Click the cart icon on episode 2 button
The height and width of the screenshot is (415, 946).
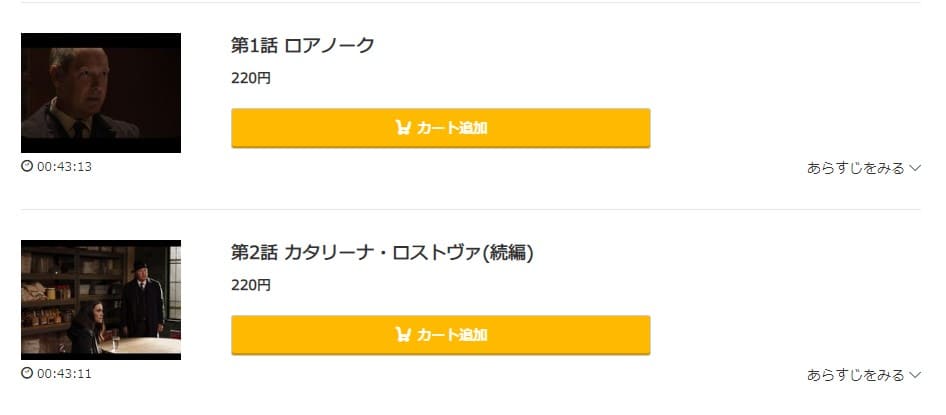403,334
